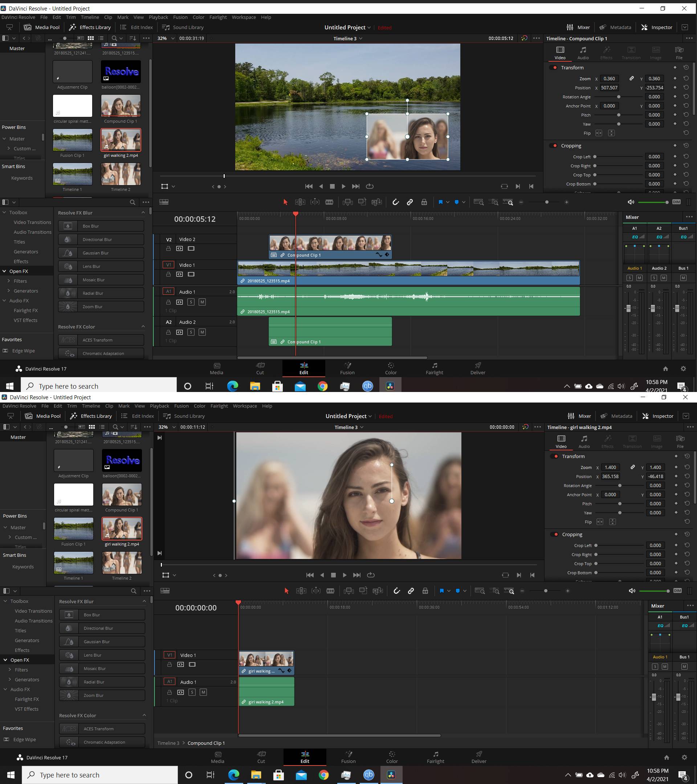Flip clip horizontally in top window Inspector
This screenshot has width=697, height=784.
click(598, 133)
